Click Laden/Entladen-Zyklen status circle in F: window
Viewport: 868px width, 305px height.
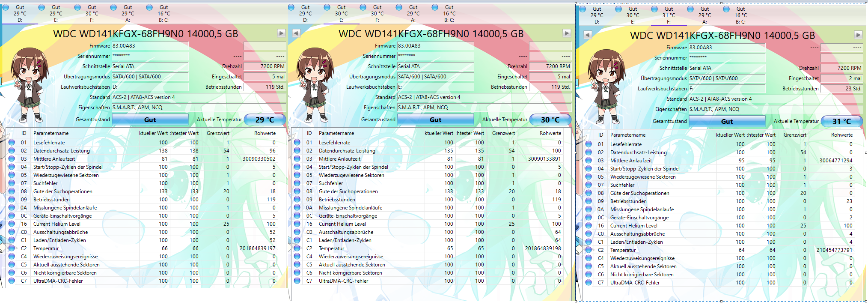[589, 242]
